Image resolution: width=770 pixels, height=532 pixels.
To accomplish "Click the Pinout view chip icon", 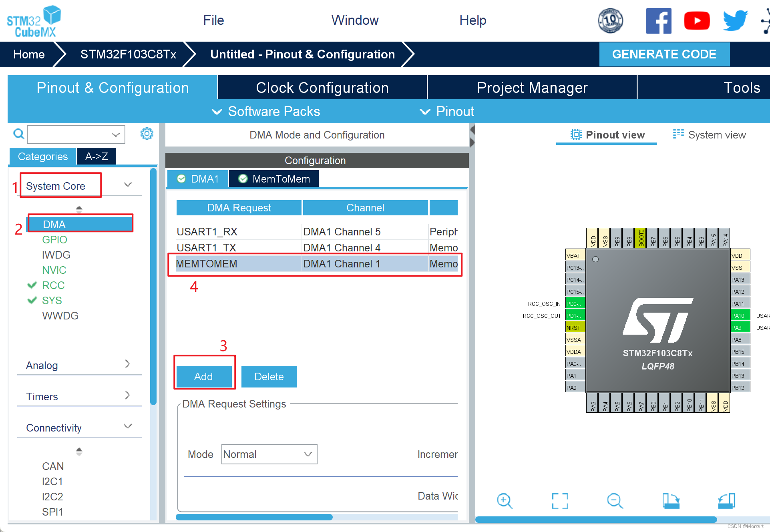I will pyautogui.click(x=576, y=135).
